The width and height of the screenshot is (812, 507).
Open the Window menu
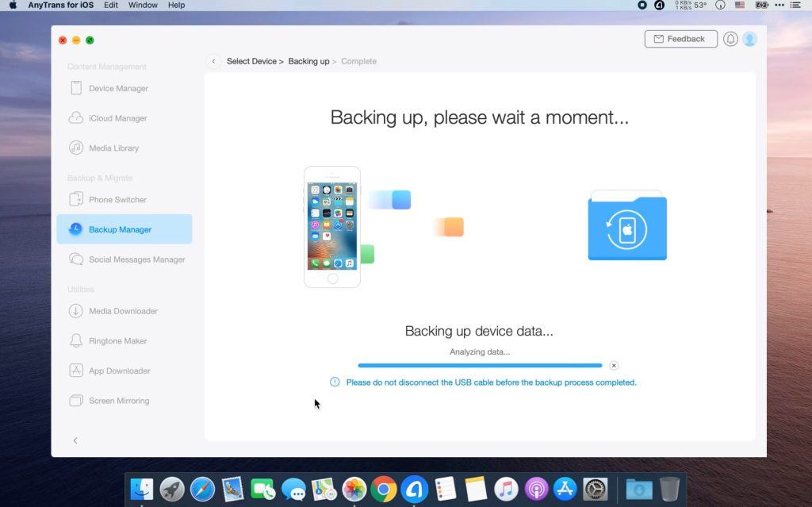tap(143, 6)
